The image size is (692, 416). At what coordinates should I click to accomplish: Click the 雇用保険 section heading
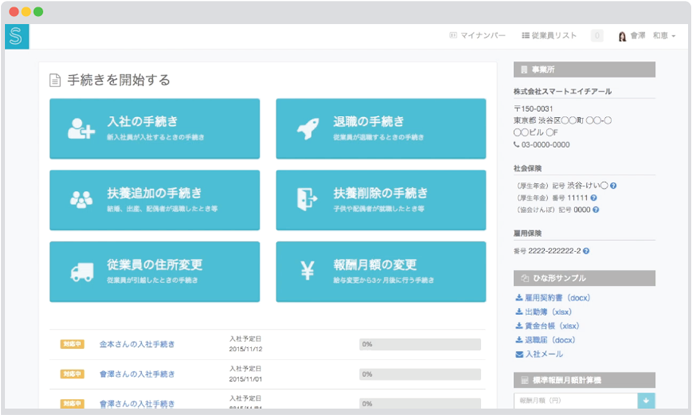tap(527, 233)
